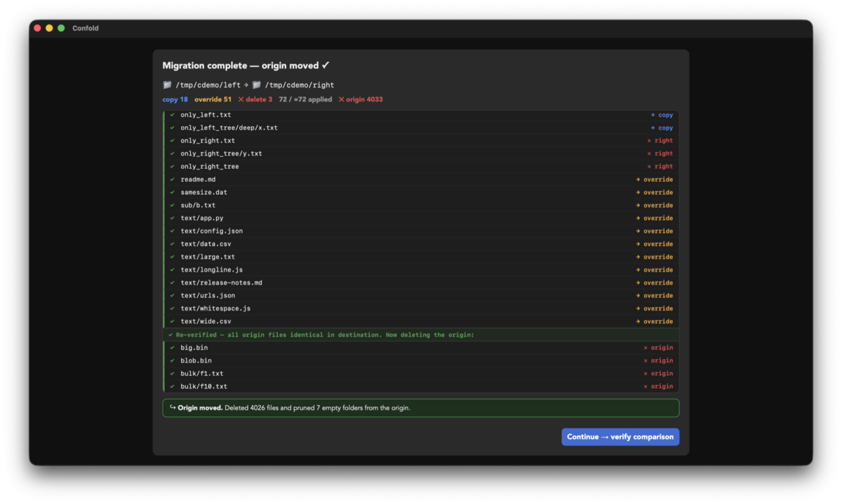Image resolution: width=842 pixels, height=504 pixels.
Task: Select the text/release-notes.md file name
Action: pyautogui.click(x=222, y=283)
